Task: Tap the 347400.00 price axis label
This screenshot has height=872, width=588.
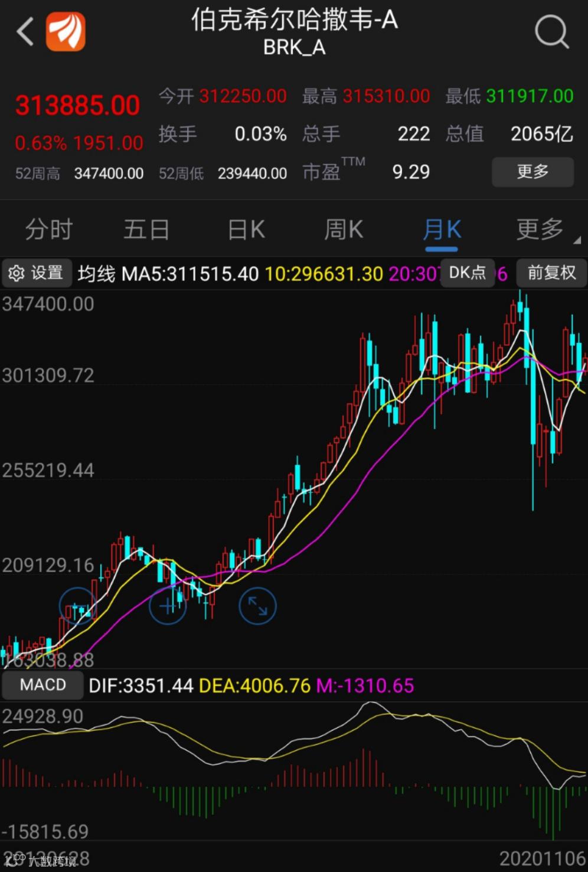Action: tap(48, 304)
